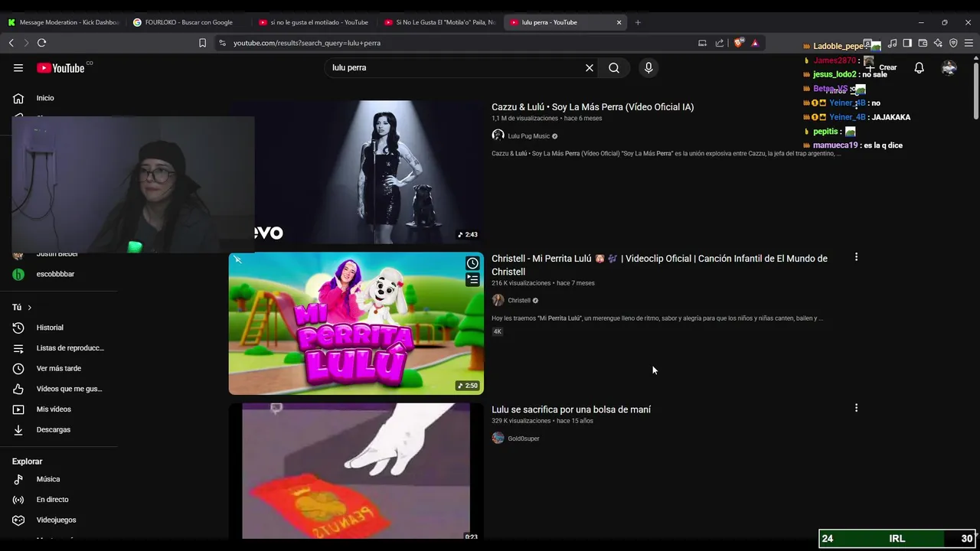Click the Crear button
The width and height of the screenshot is (980, 551).
pos(881,68)
